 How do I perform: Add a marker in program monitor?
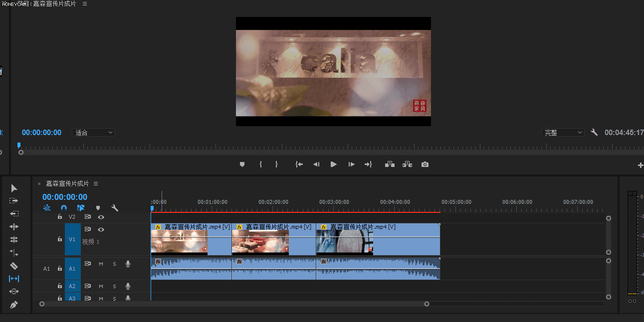coord(242,164)
